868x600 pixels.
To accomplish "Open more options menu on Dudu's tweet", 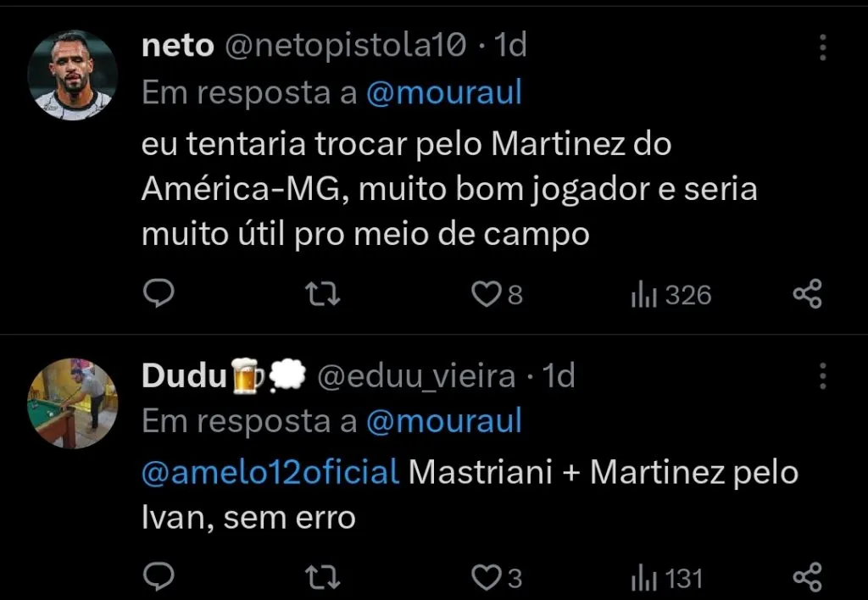I will (x=821, y=375).
